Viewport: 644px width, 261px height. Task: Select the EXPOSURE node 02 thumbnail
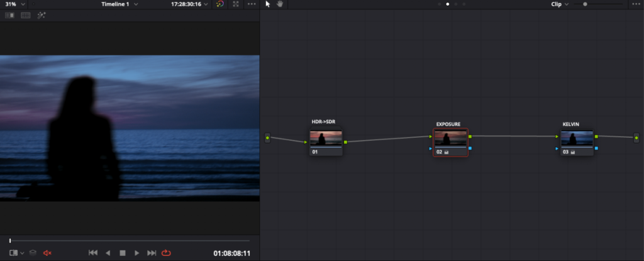click(450, 138)
